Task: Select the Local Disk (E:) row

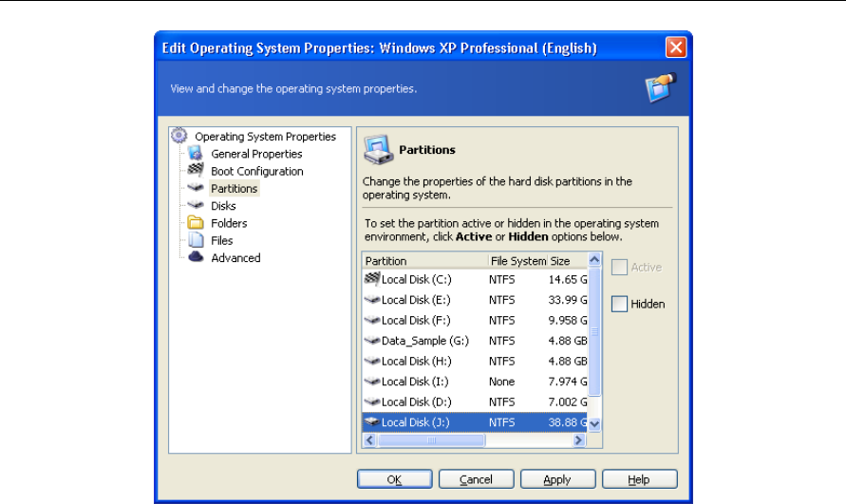Action: pos(475,300)
